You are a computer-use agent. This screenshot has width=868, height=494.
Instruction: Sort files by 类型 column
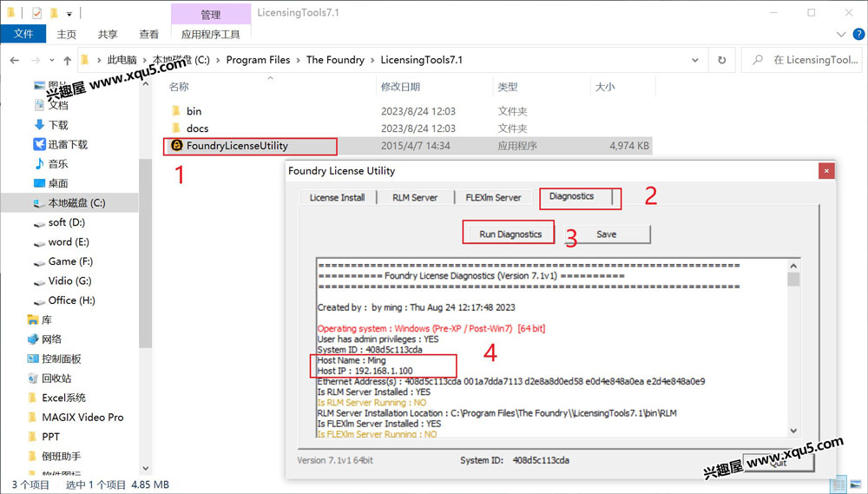coord(508,87)
